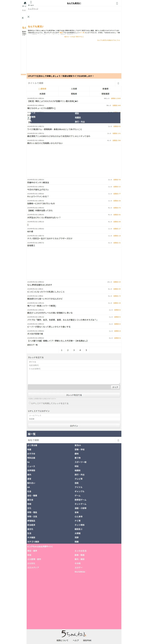This screenshot has width=148, height=644.
Task: Focus the thread タイトル input field
Action: (x=74, y=362)
